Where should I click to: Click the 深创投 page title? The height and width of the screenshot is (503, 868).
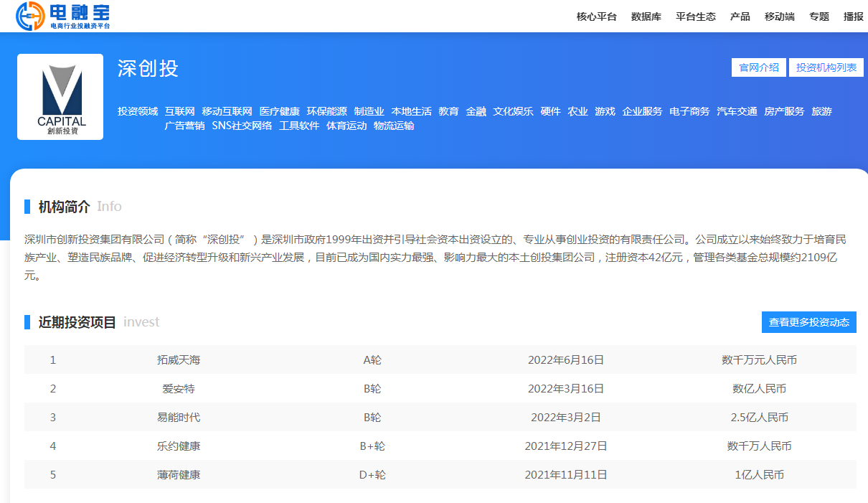[x=148, y=68]
